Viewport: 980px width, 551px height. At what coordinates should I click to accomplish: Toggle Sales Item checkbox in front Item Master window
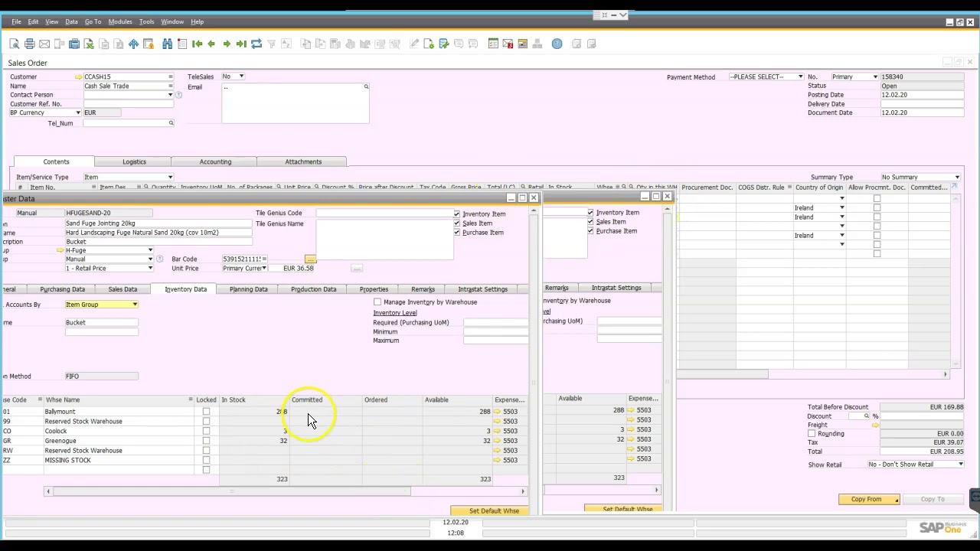tap(457, 223)
